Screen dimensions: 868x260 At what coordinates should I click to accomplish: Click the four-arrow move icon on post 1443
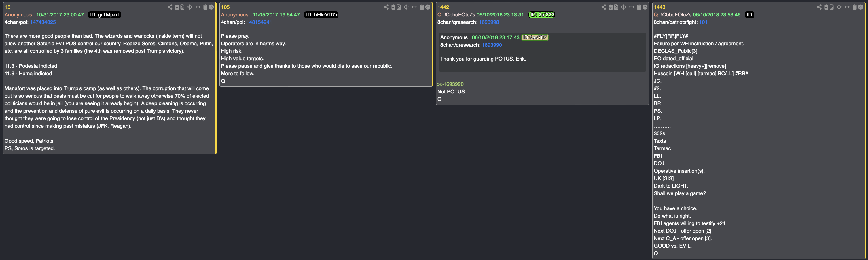point(839,7)
